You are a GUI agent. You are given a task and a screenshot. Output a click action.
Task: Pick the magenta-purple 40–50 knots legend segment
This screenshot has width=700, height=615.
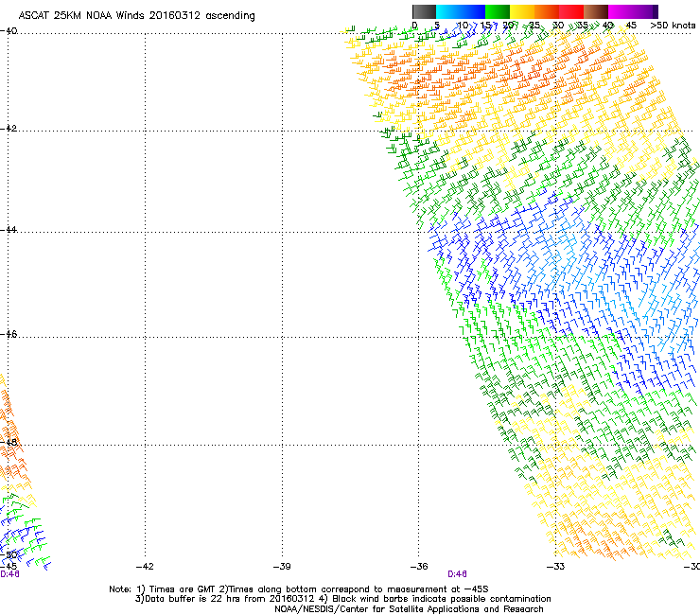click(x=633, y=11)
